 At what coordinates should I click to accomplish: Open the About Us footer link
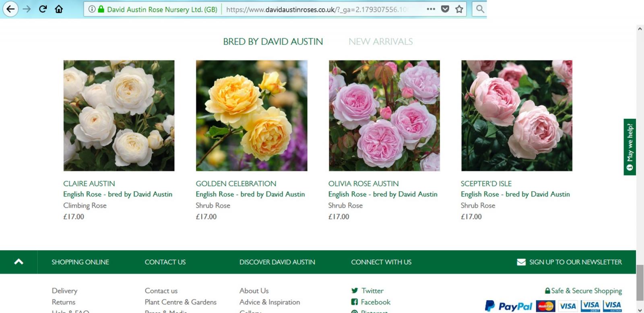coord(254,291)
